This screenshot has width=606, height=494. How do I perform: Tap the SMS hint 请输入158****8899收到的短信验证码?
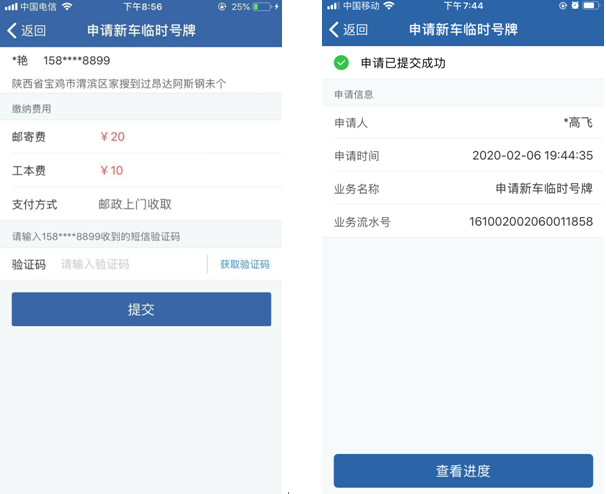96,237
